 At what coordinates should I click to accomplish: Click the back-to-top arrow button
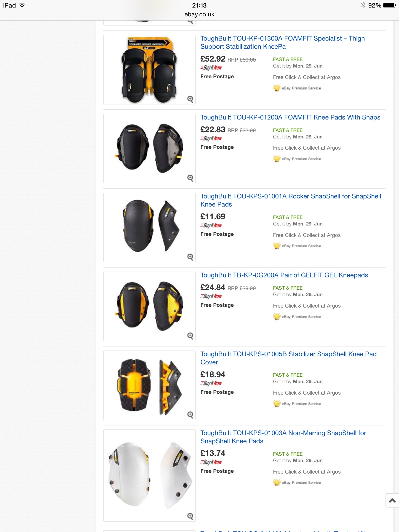[x=392, y=500]
